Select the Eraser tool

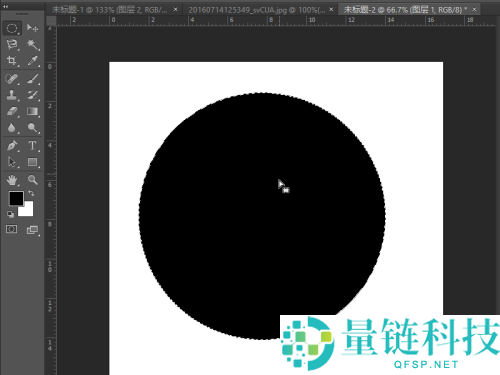(12, 111)
